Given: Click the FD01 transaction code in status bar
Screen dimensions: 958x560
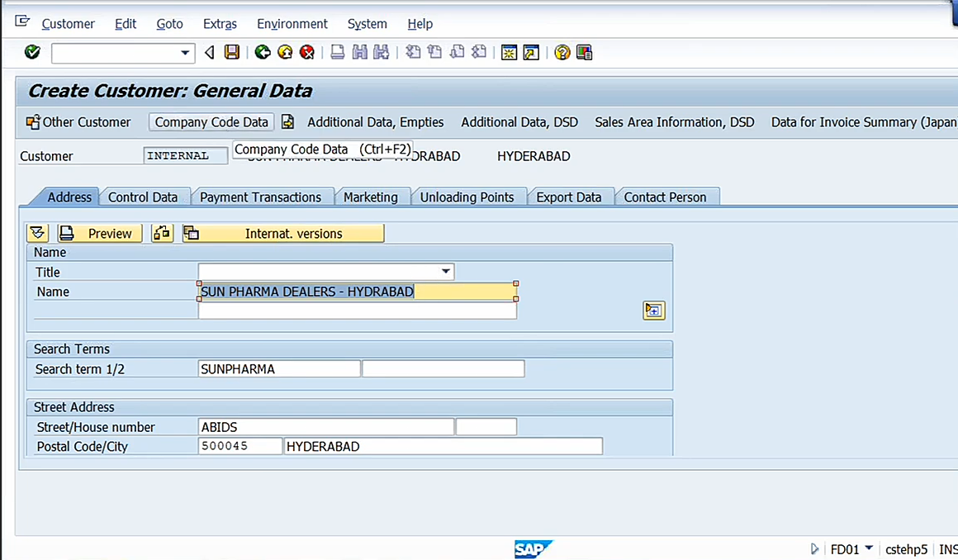Looking at the screenshot, I should 844,549.
